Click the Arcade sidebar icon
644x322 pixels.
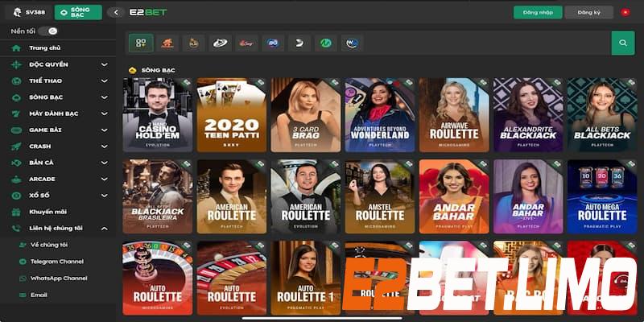point(16,179)
